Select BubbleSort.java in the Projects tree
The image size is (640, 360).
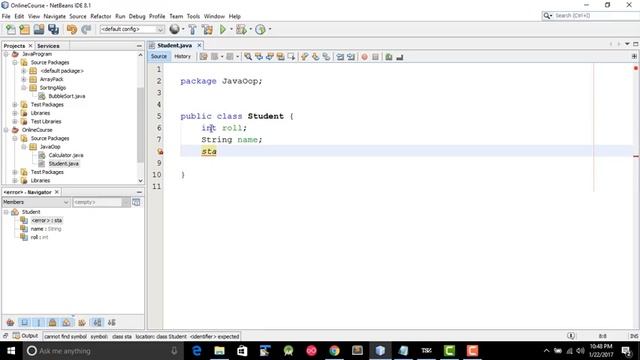click(67, 96)
